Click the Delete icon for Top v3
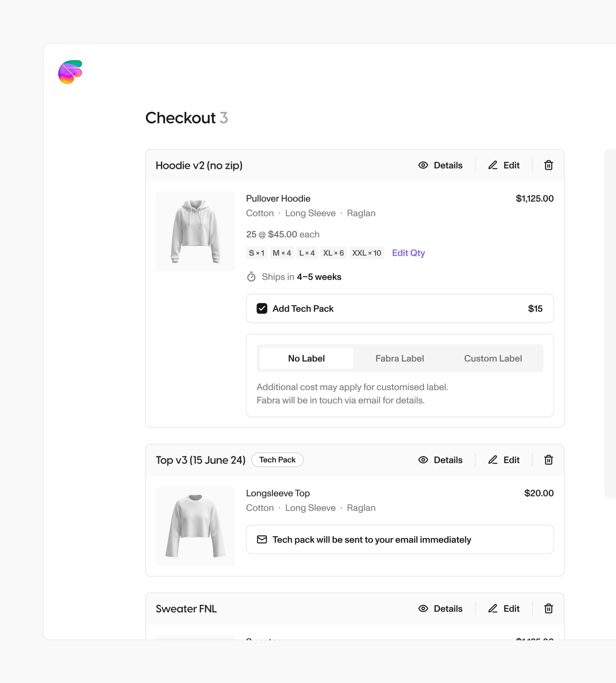 click(x=548, y=460)
